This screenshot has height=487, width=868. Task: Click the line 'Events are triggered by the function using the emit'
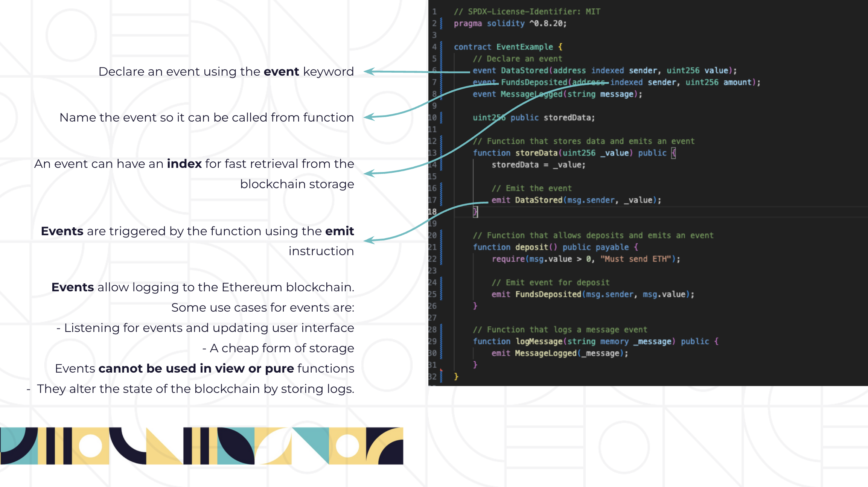click(198, 231)
